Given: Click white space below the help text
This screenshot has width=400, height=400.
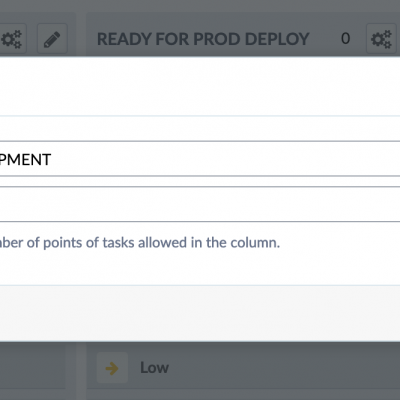Looking at the screenshot, I should point(200,268).
